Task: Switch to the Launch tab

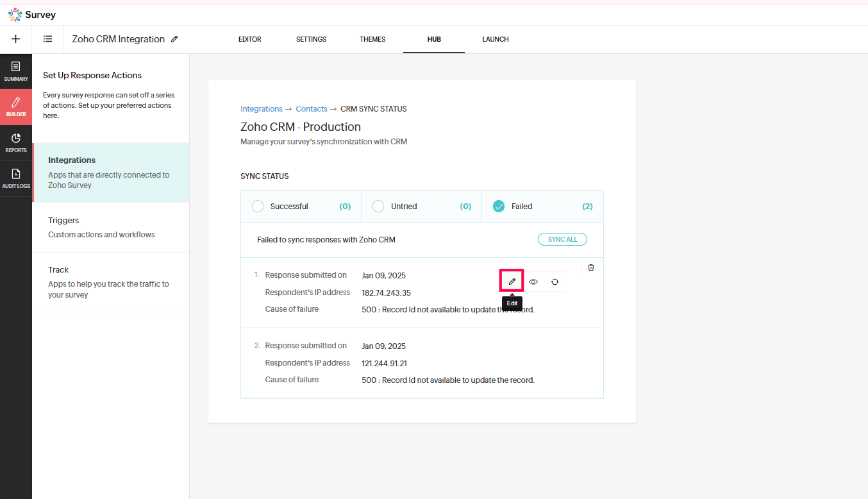Action: (496, 39)
